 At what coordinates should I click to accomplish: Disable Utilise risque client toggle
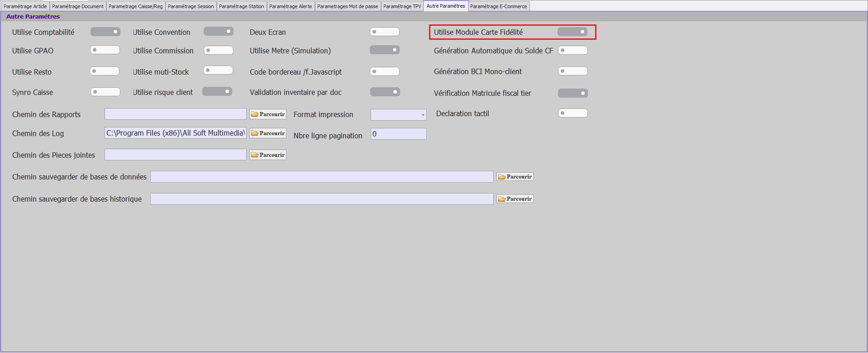[x=217, y=91]
